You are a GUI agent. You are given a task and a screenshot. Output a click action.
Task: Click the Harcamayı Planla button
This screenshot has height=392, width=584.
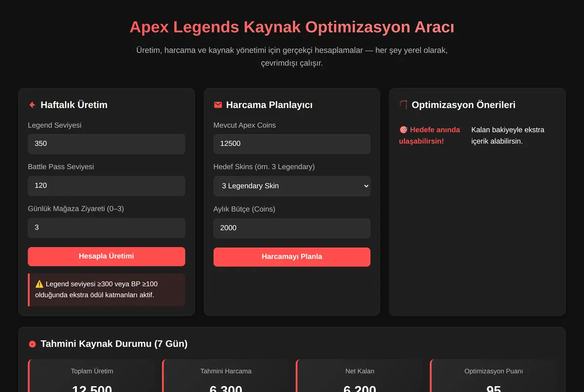pyautogui.click(x=292, y=257)
